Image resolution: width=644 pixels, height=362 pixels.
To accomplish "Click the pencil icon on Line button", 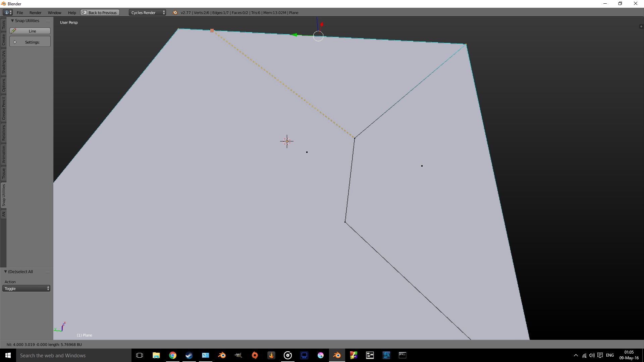I will pos(13,31).
